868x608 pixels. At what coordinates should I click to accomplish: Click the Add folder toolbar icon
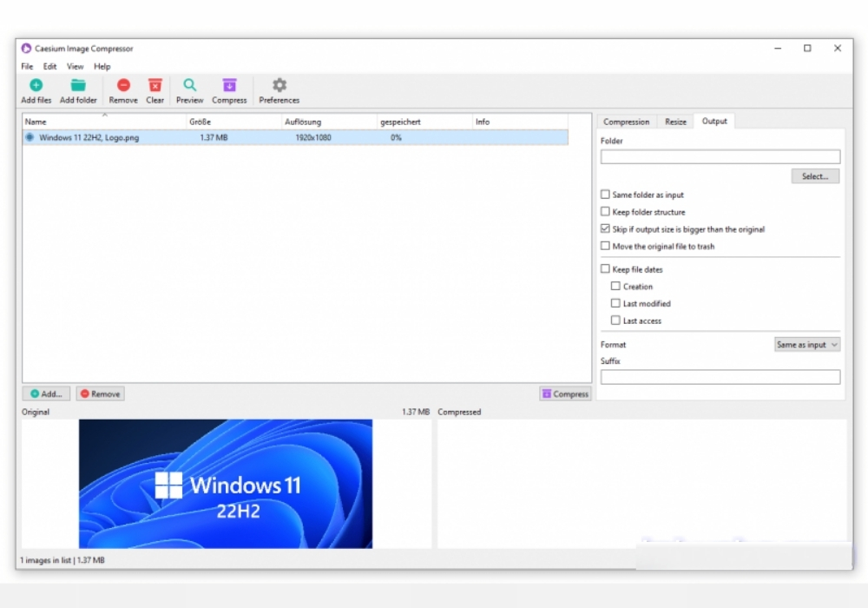(x=78, y=85)
